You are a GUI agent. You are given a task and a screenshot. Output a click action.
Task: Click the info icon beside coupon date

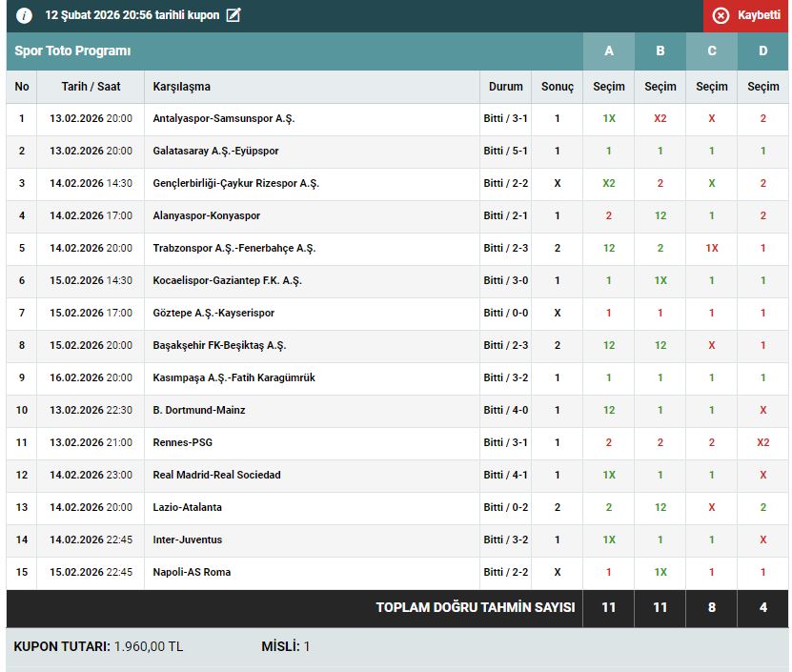[x=25, y=15]
